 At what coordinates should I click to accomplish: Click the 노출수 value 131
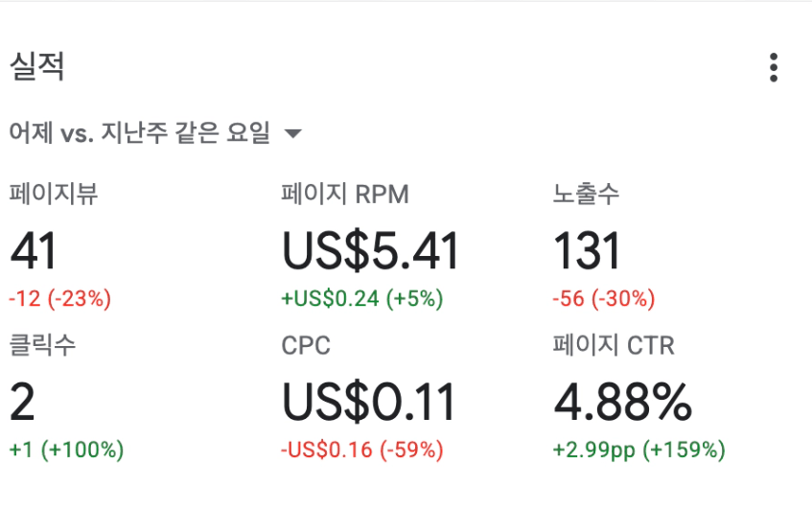tap(587, 251)
